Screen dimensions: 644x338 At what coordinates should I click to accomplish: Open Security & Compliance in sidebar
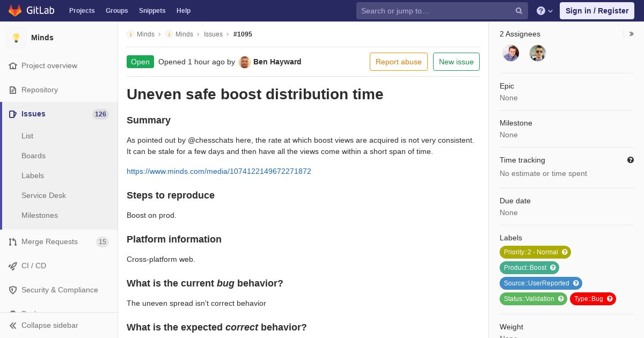point(59,290)
